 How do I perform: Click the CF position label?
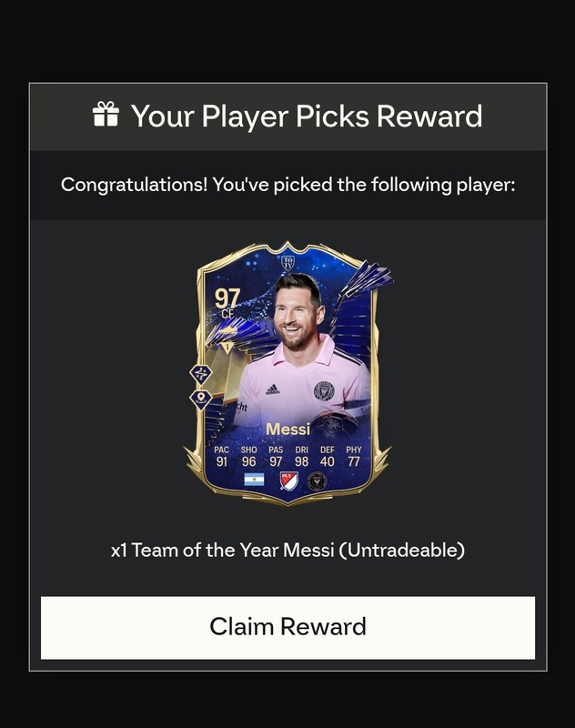pyautogui.click(x=227, y=314)
